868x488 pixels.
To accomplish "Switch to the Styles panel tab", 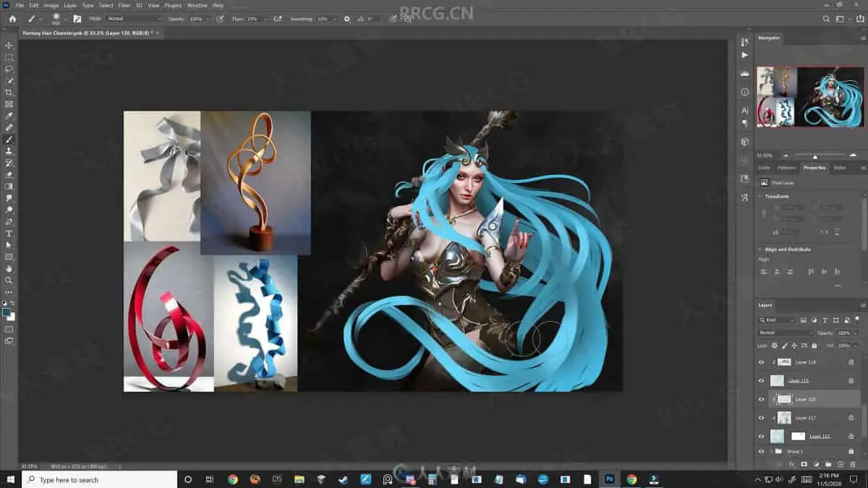I will [839, 168].
